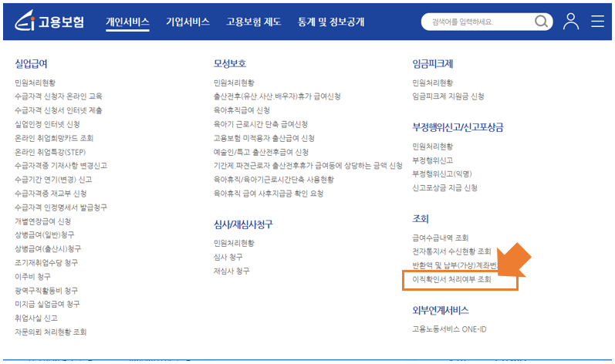
Task: Open the 부정행위신고 link
Action: (x=433, y=160)
